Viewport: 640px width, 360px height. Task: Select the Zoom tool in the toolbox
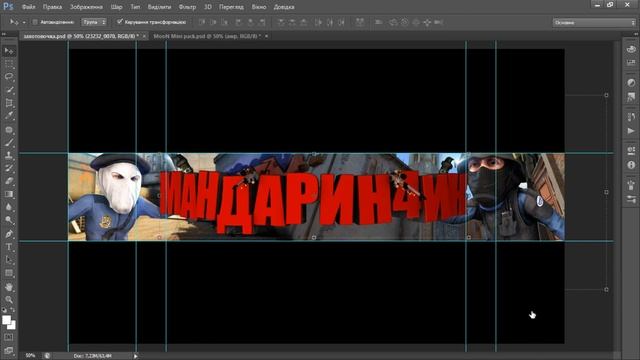tap(9, 300)
